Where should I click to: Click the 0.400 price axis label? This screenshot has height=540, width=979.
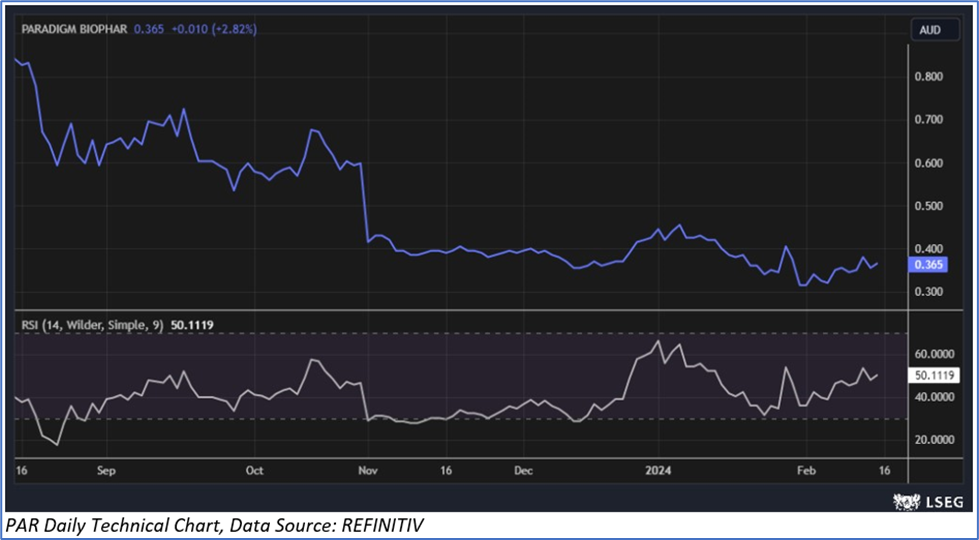point(929,249)
